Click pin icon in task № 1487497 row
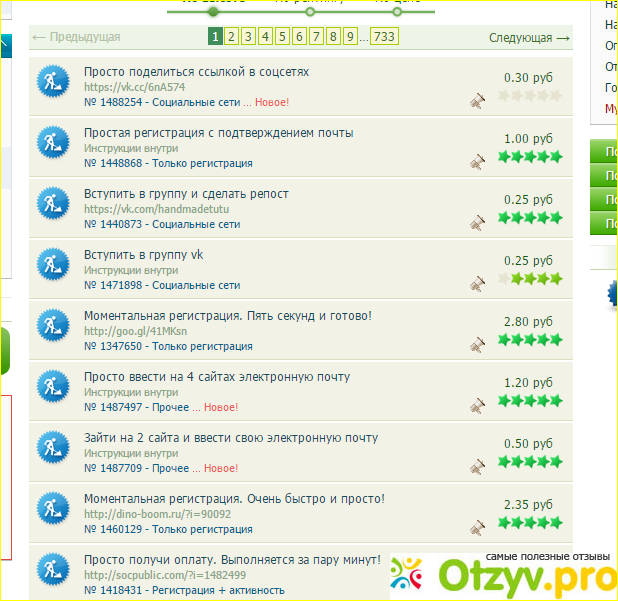618x601 pixels. [x=478, y=404]
